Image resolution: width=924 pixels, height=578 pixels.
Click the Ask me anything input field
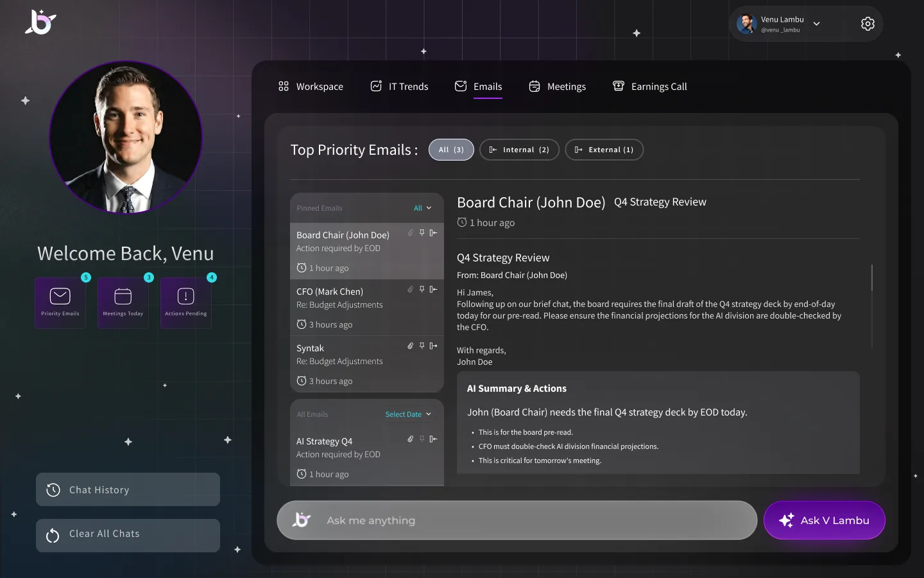click(x=517, y=520)
